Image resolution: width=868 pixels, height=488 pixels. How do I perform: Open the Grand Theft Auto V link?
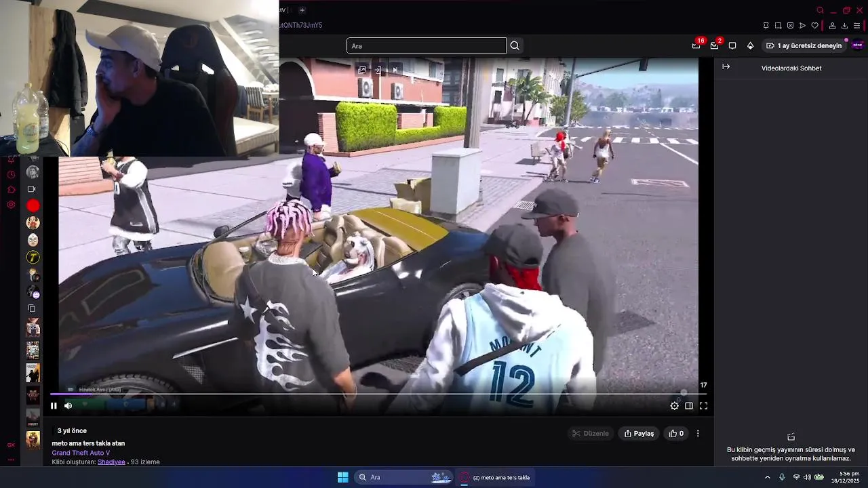click(81, 453)
